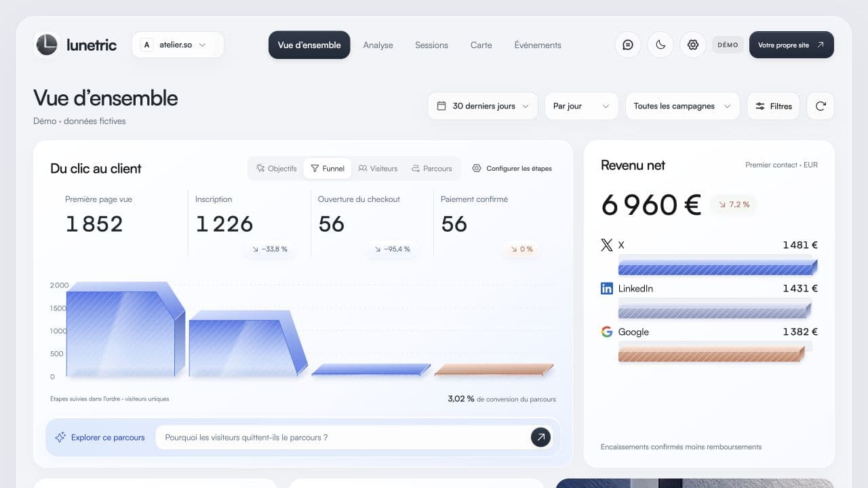The image size is (868, 488).
Task: Switch to the Visiteurs view
Action: pos(378,169)
